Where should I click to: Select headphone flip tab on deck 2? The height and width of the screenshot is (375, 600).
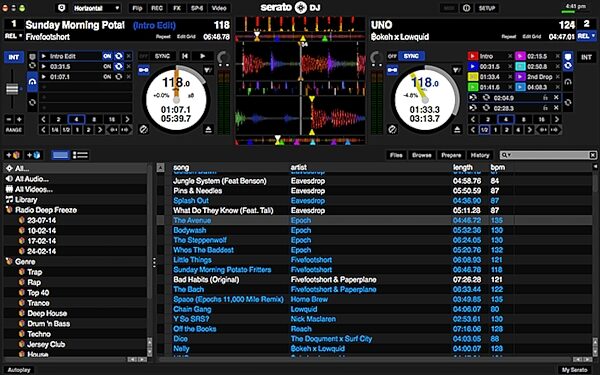(x=568, y=82)
